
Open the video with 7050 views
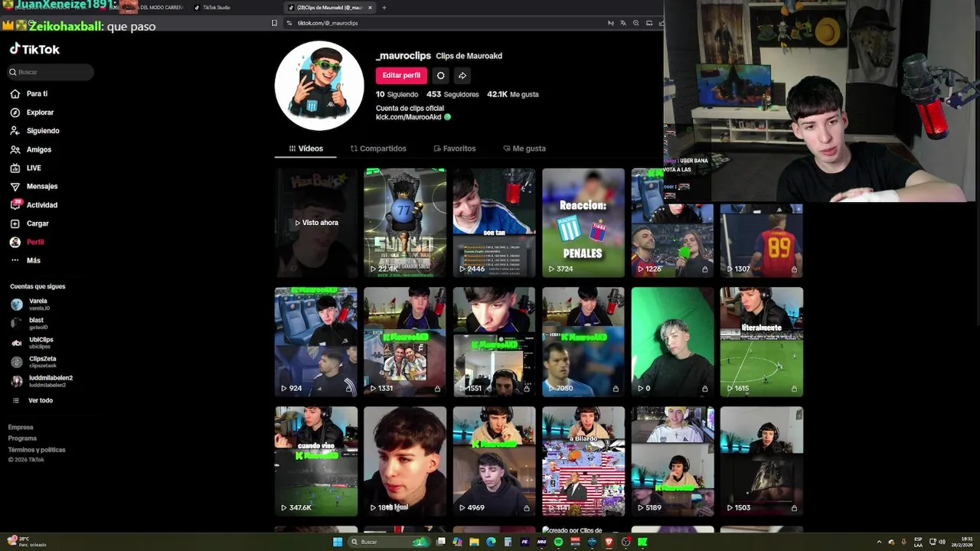tap(583, 342)
